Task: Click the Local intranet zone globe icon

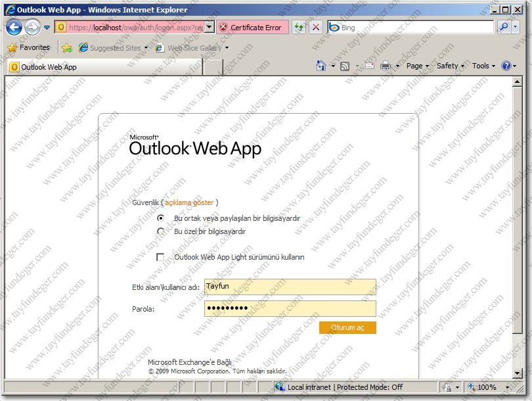Action: click(280, 387)
